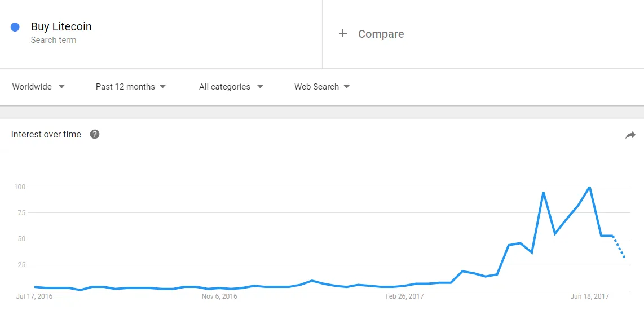Open the Web Search type dropdown
Screen dimensions: 644x315
point(322,87)
